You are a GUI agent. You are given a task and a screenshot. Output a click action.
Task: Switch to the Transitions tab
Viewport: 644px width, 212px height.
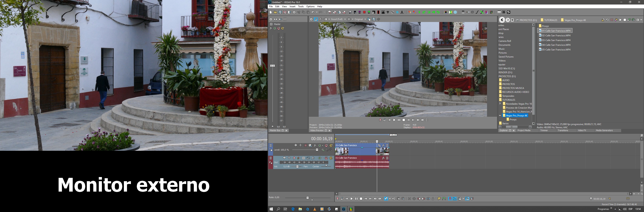point(563,130)
